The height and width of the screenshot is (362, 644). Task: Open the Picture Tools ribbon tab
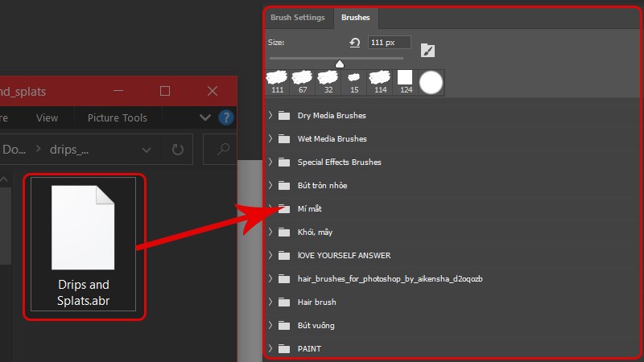(x=118, y=118)
